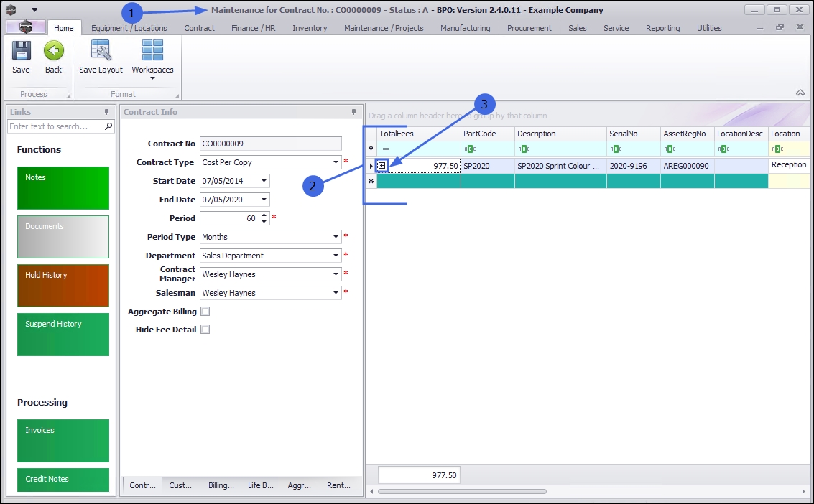The image size is (814, 504).
Task: Switch to the Cust... bottom tab
Action: point(180,485)
